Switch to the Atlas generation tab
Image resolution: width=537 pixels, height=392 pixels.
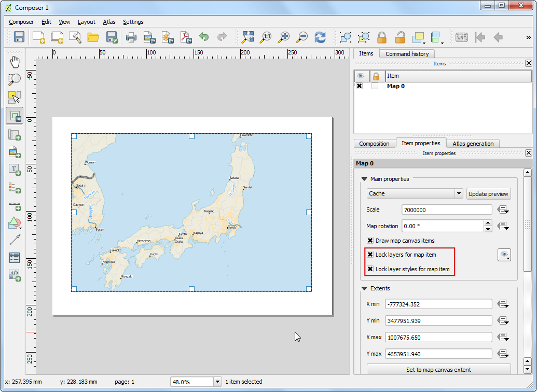(473, 144)
